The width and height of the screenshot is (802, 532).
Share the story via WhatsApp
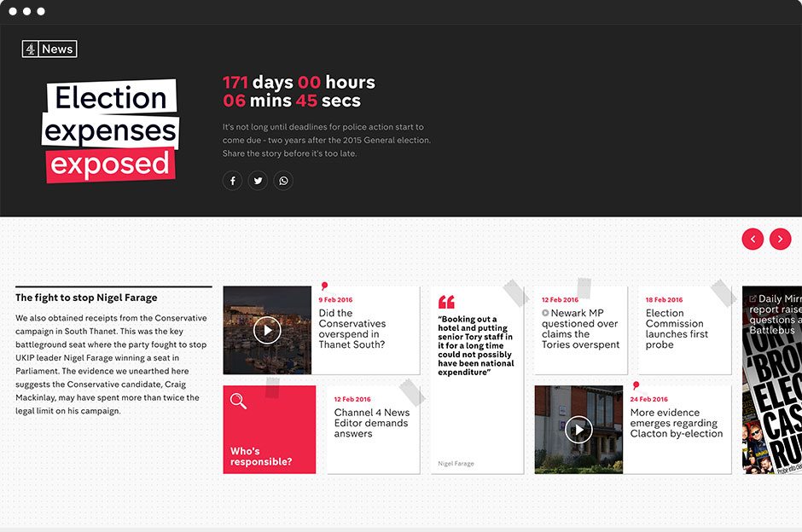click(283, 181)
